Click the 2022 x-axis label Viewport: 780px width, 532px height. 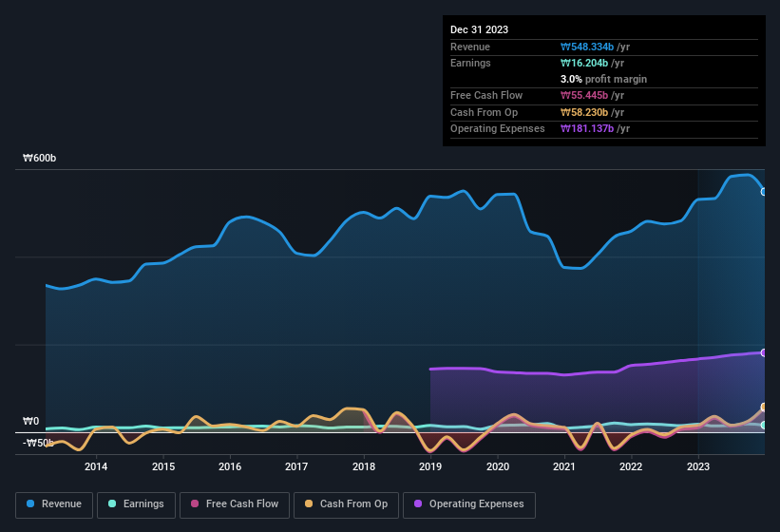(x=631, y=466)
